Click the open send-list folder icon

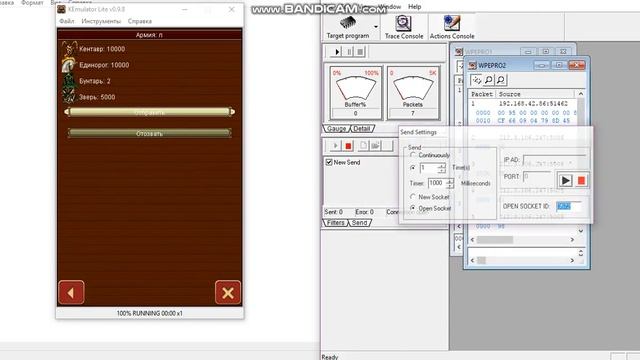point(375,146)
